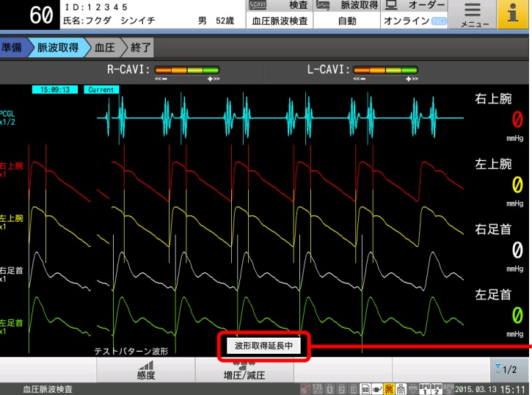Open the 血圧脈波検査 exam selection

point(279,21)
